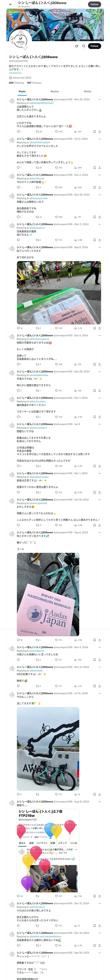
Task: Open more options on Dec 9 post
Action: click(x=99, y=335)
